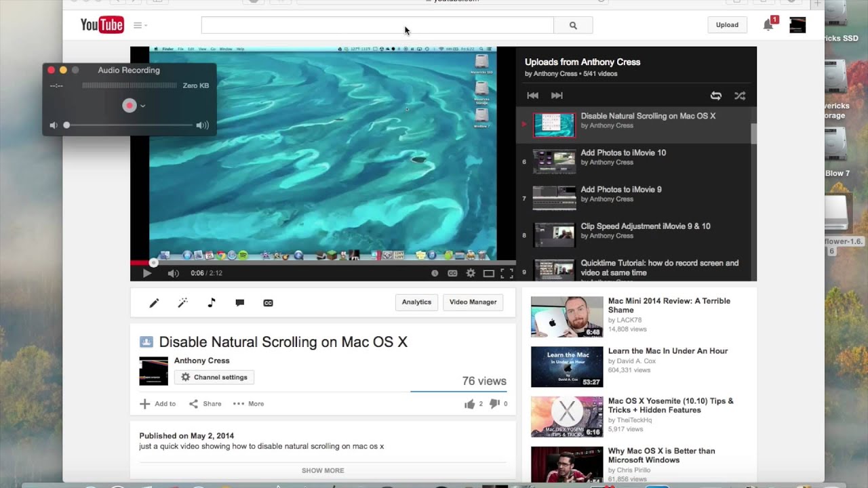Focus the YouTube search box
Screen dimensions: 868x488
[x=377, y=25]
